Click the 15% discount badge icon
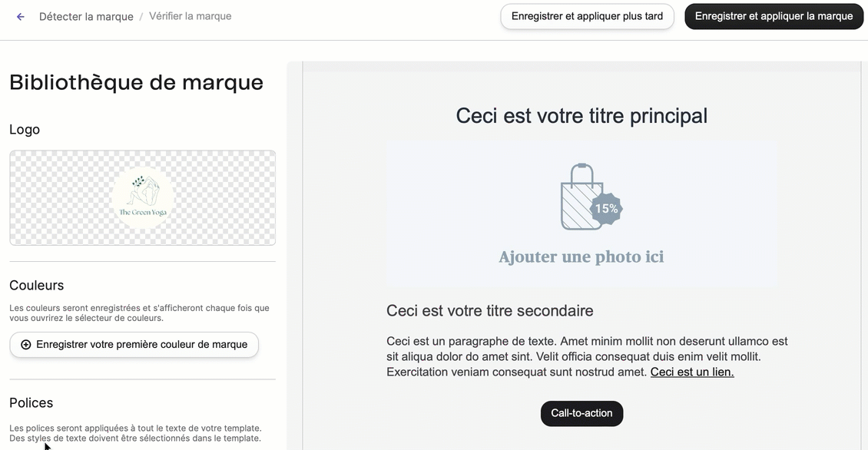This screenshot has height=450, width=868. 606,209
